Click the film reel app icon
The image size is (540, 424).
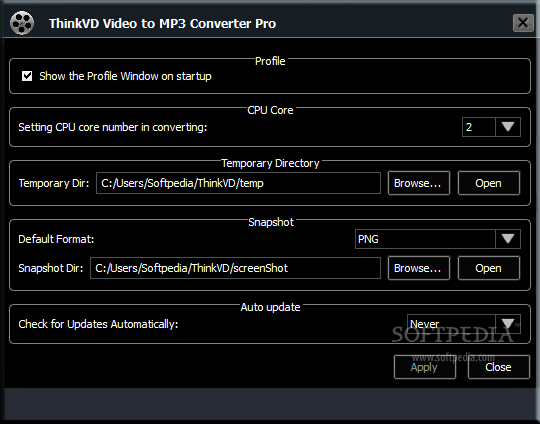(x=22, y=23)
